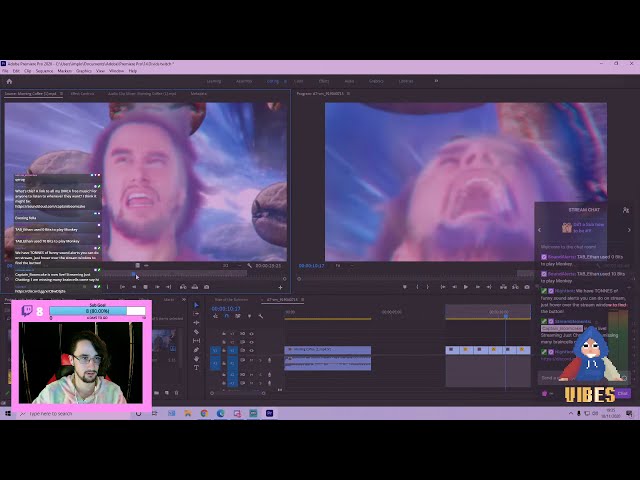Open the Sequence menu
The image size is (640, 480).
44,71
